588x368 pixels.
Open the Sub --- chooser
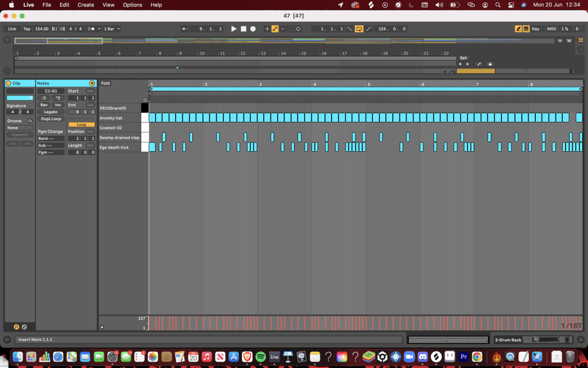point(51,145)
